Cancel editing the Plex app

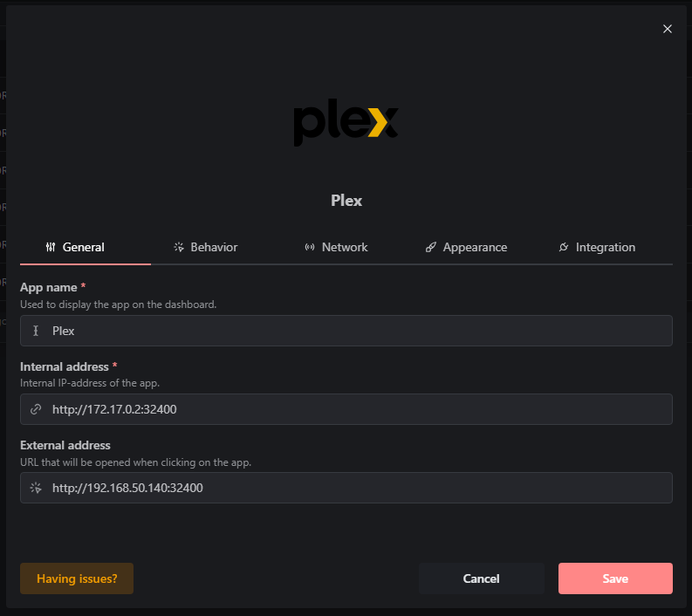pyautogui.click(x=481, y=578)
